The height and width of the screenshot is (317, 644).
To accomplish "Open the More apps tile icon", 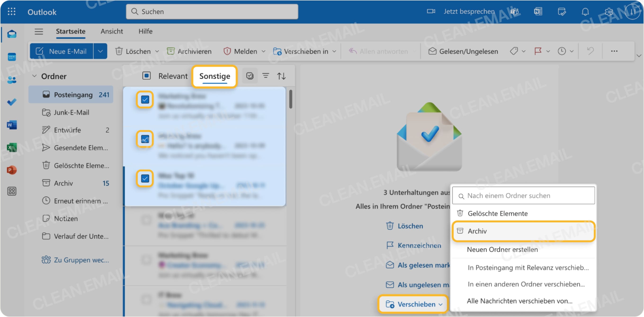I will (x=12, y=191).
